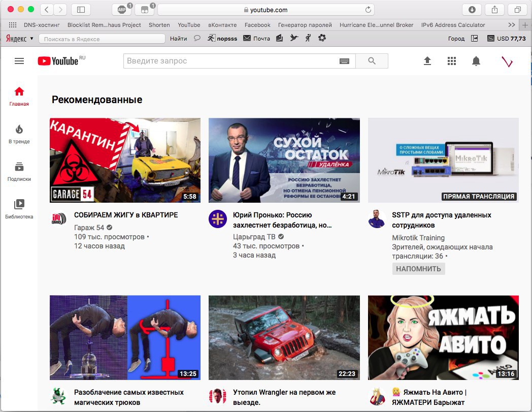The image size is (532, 412).
Task: Open the вКонтакте bookmark
Action: [222, 25]
